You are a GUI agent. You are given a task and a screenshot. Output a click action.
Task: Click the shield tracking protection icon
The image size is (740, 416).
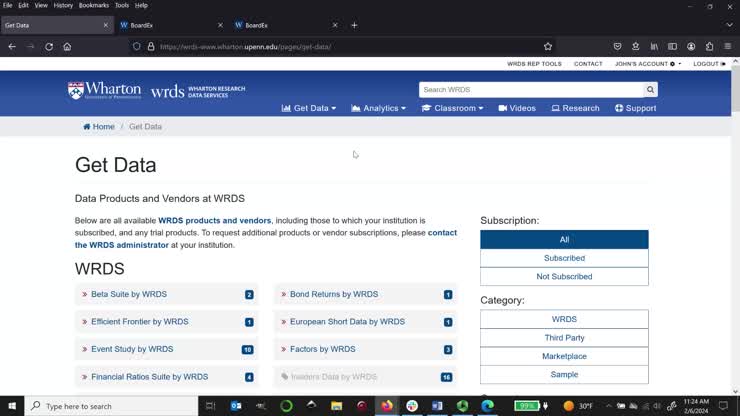(136, 47)
